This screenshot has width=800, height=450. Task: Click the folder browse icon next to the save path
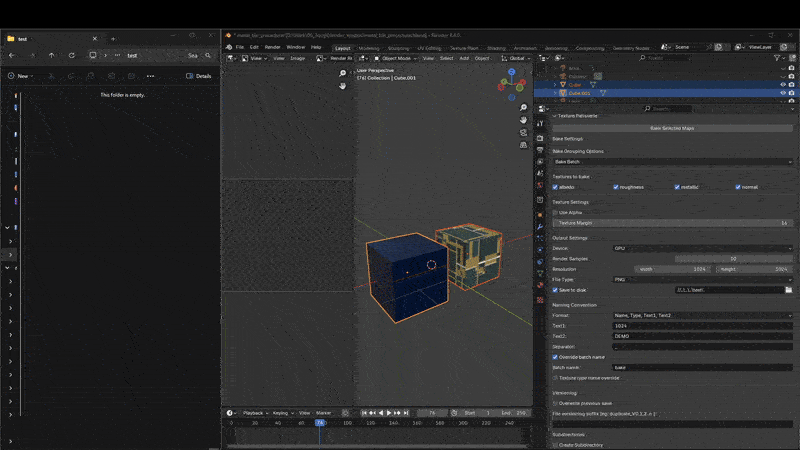click(x=789, y=290)
